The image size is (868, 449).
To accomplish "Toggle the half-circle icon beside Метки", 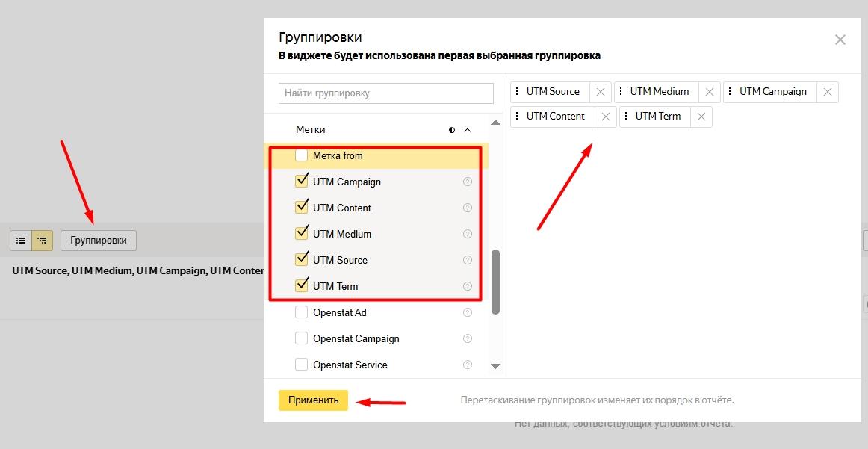I will pyautogui.click(x=452, y=130).
